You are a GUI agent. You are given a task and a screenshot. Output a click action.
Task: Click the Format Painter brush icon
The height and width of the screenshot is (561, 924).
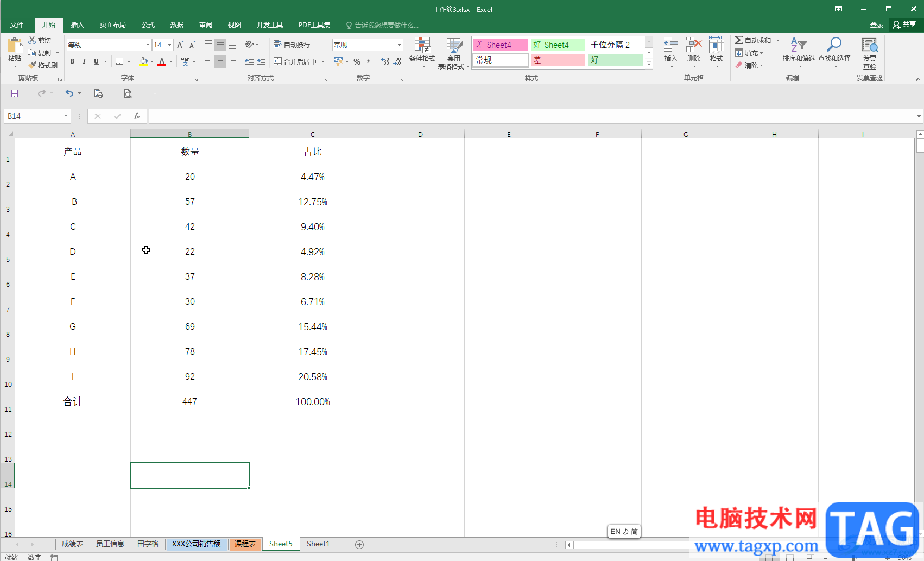[x=32, y=65]
